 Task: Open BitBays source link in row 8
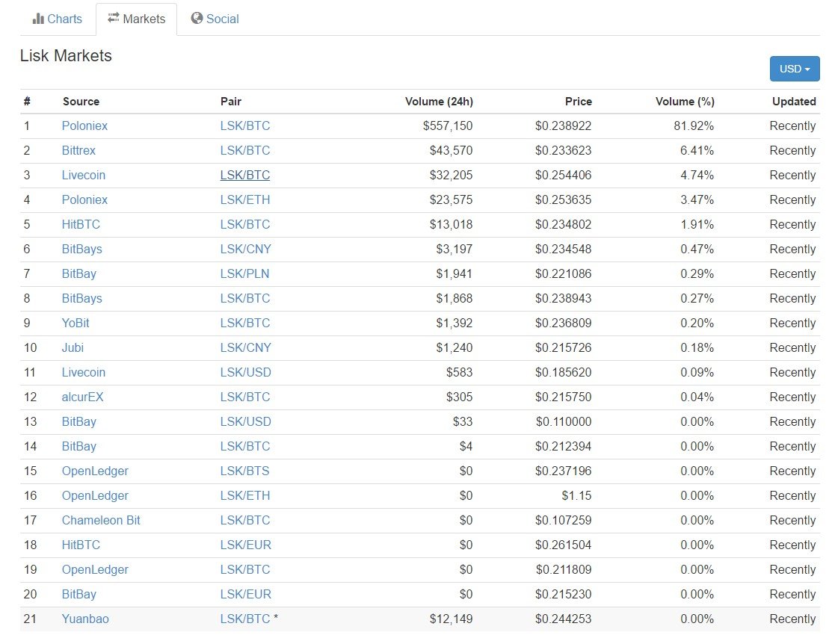click(81, 298)
